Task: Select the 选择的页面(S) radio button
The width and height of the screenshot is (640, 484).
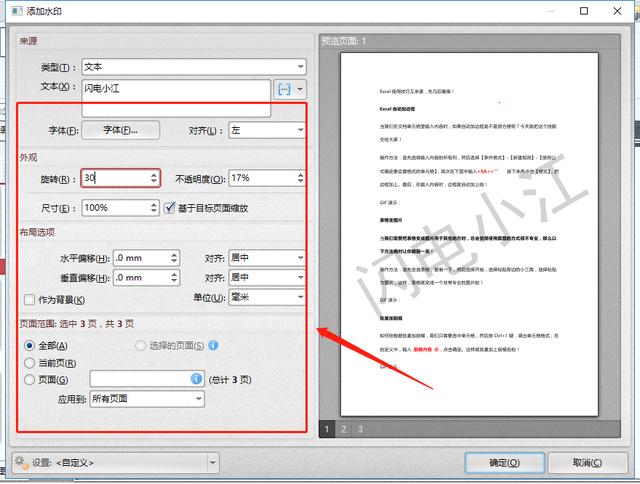Action: tap(140, 346)
